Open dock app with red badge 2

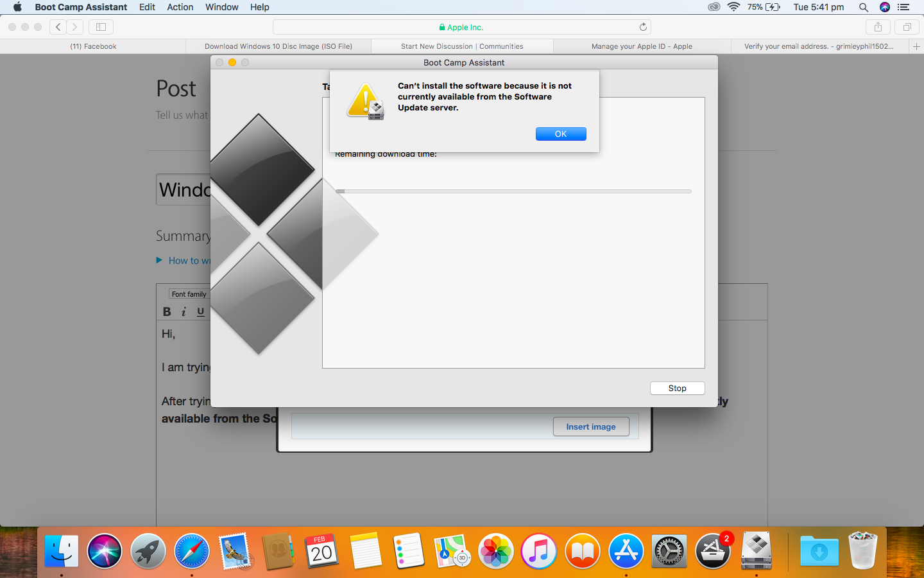(713, 552)
